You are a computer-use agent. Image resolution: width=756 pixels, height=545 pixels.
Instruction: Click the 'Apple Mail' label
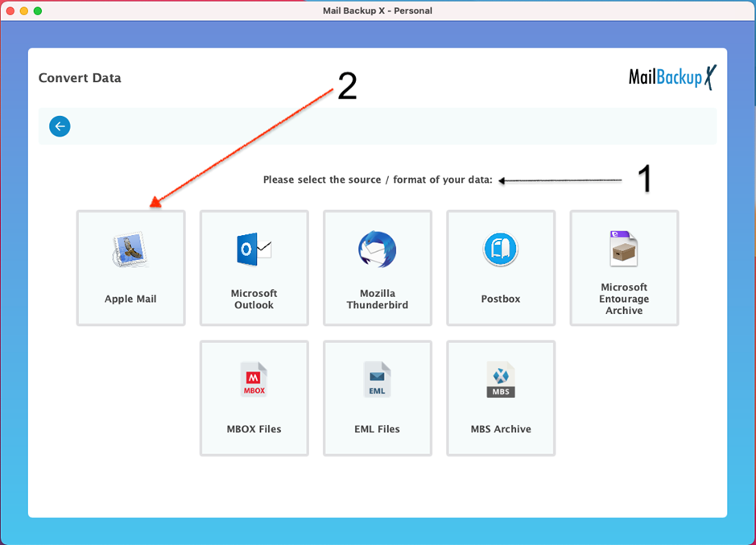(130, 299)
